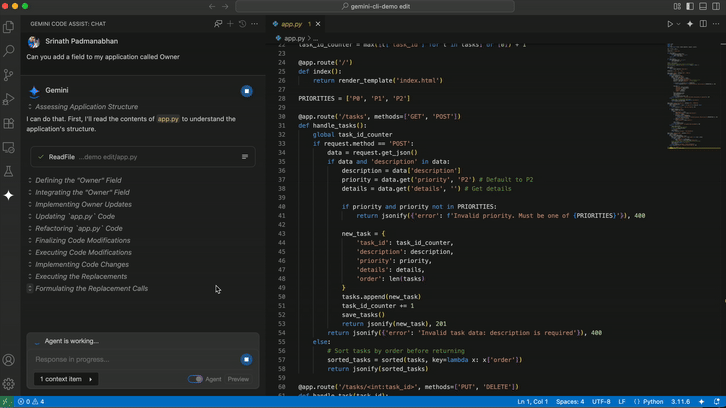Open chat history clock icon
726x408 pixels.
click(x=242, y=23)
